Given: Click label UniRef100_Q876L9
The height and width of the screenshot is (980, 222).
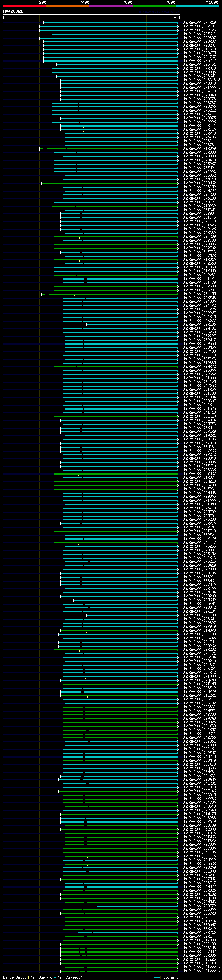Looking at the screenshot, I should click(199, 821).
